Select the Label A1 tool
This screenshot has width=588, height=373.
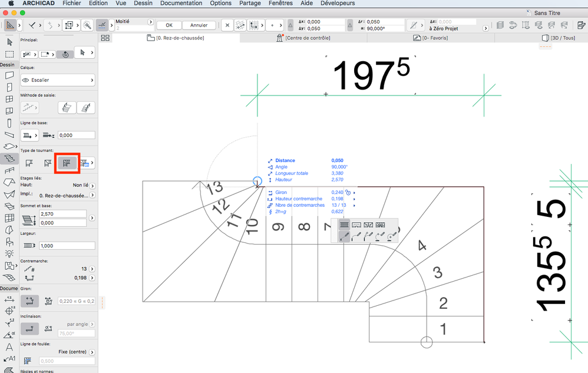click(9, 359)
